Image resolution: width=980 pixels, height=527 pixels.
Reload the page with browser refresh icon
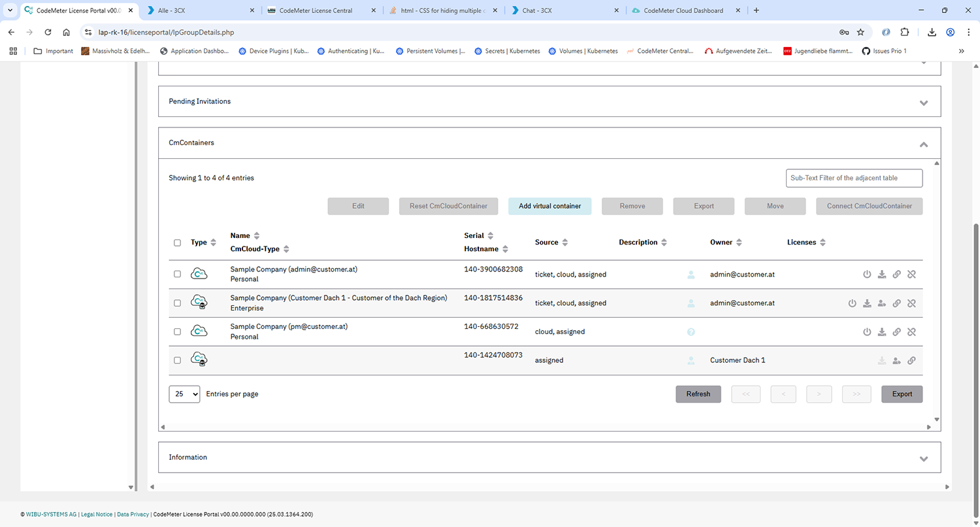point(48,32)
